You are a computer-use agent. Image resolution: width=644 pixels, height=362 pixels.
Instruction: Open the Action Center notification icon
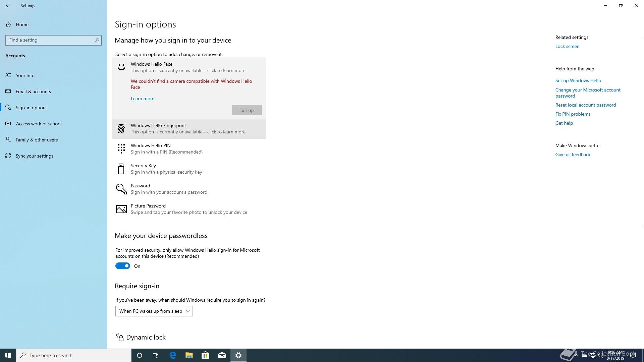[633, 355]
